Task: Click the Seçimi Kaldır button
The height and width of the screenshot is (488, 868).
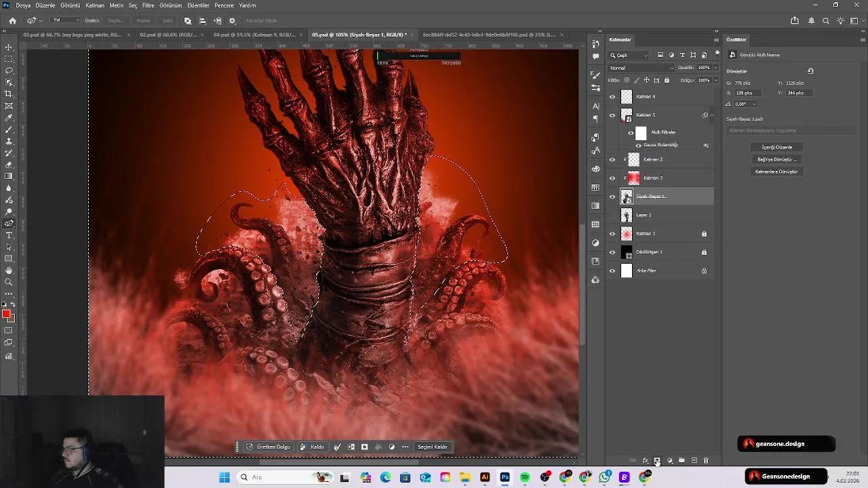Action: (433, 447)
